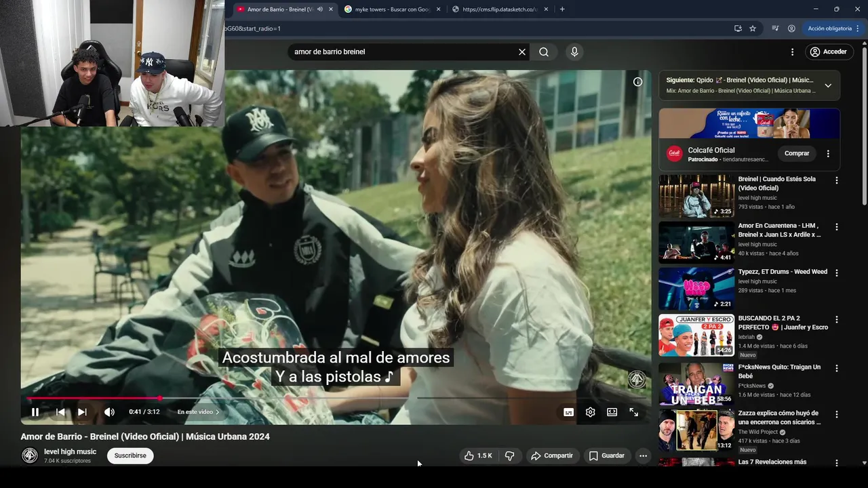Bookmark this page star icon

(x=753, y=28)
